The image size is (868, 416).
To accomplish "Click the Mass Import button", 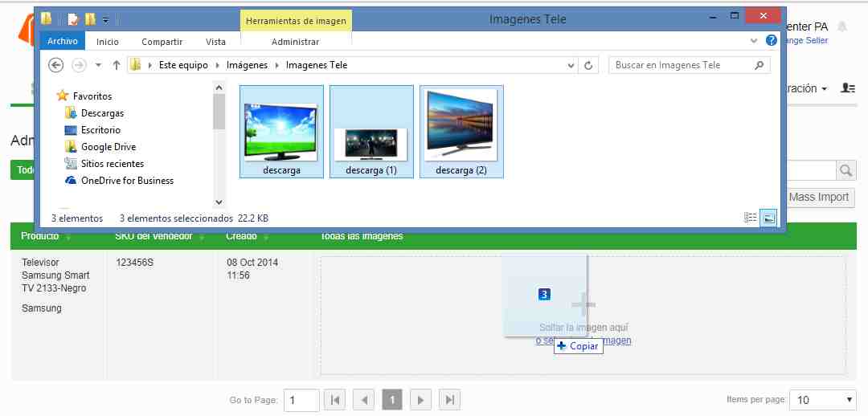I will (819, 197).
